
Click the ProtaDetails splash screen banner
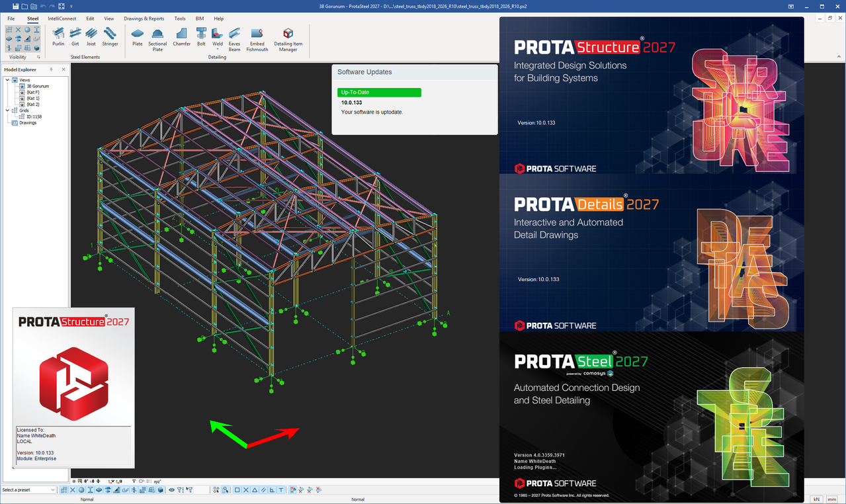click(652, 253)
